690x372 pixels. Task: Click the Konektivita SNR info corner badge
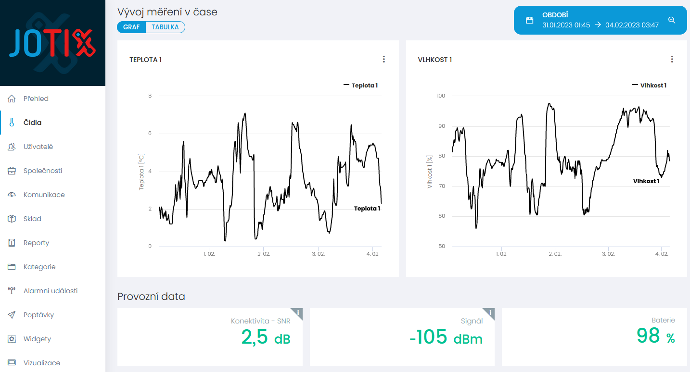pos(298,313)
